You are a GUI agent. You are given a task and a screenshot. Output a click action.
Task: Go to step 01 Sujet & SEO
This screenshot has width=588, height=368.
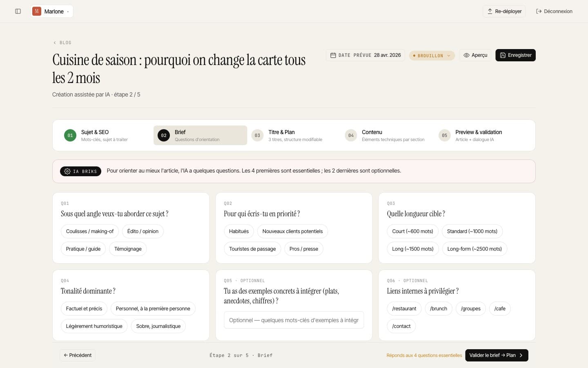106,135
